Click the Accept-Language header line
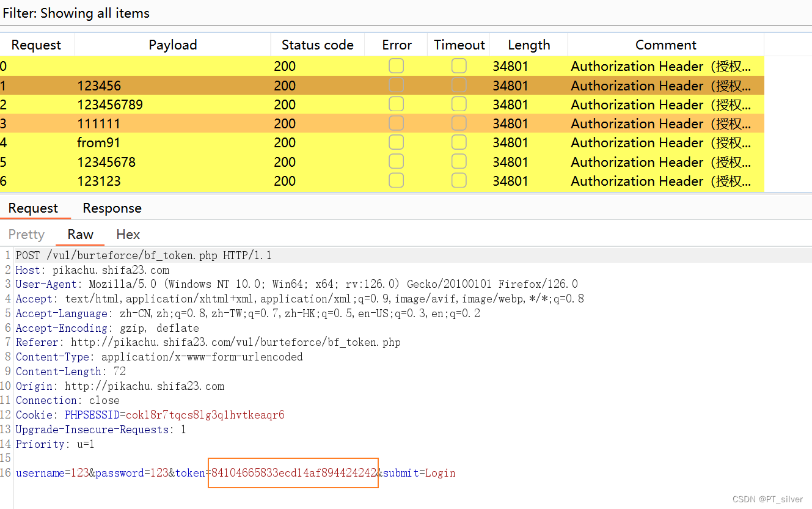This screenshot has width=812, height=509. point(248,313)
